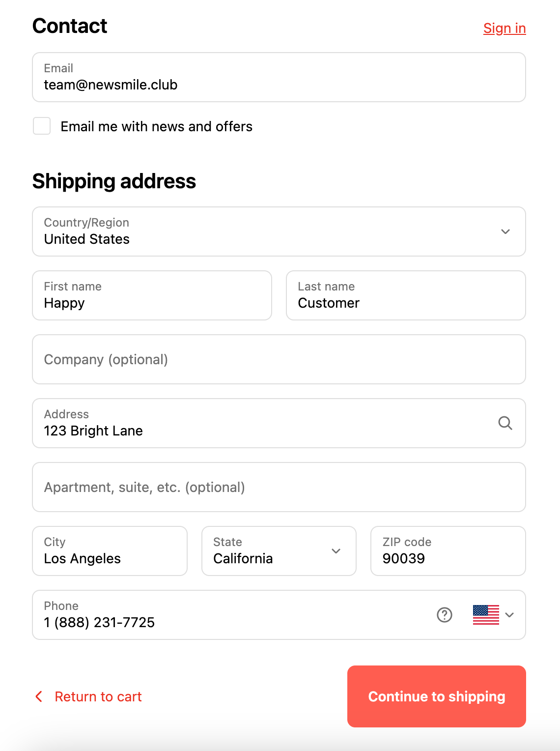Screen dimensions: 560x751
Task: Click the US flag icon in phone field
Action: (486, 615)
